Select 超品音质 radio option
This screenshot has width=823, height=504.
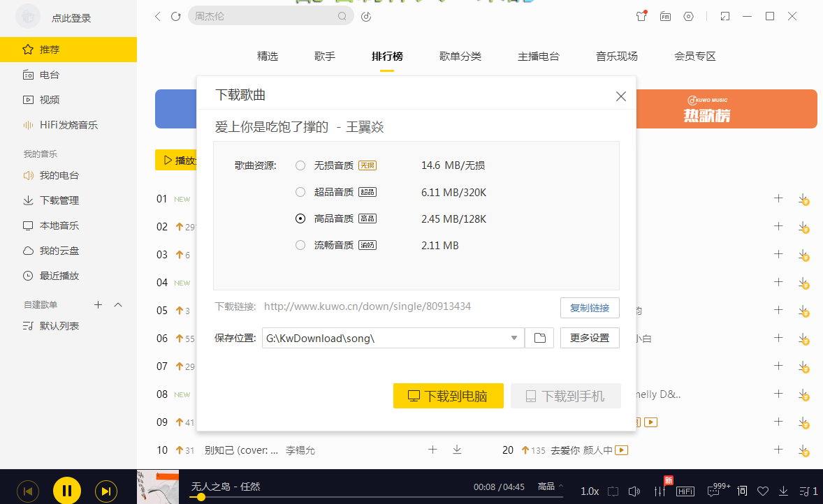(x=300, y=192)
